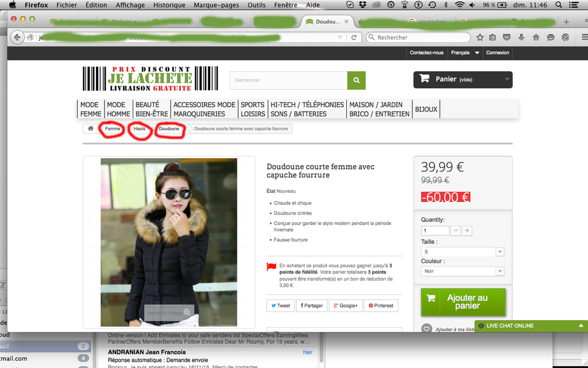Increase quantity with plus button
The height and width of the screenshot is (368, 588).
467,231
